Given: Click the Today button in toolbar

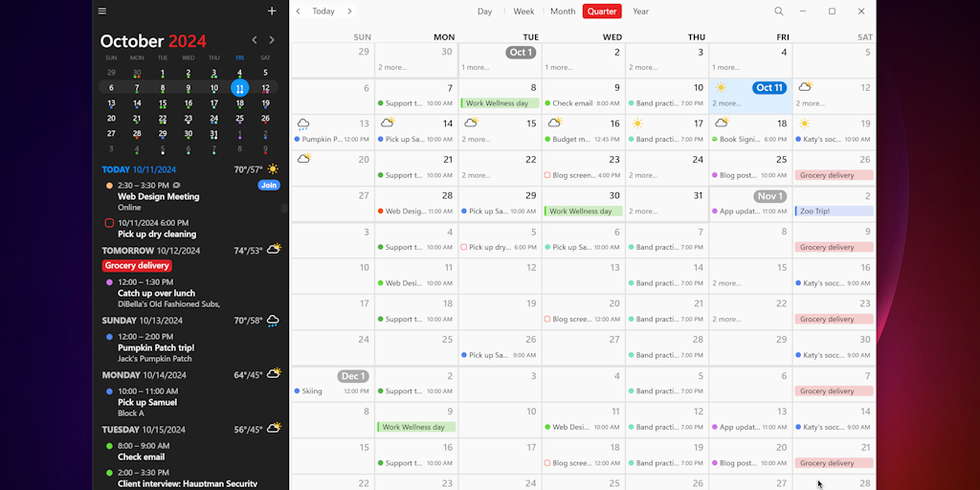Looking at the screenshot, I should coord(323,11).
